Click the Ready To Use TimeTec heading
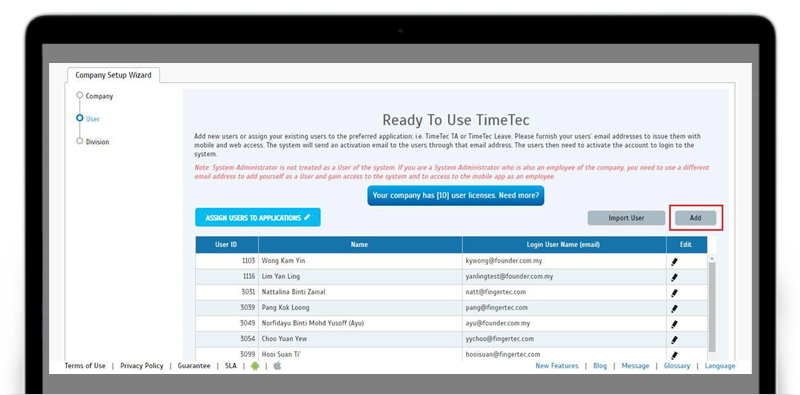Screen dimensions: 800x395 (x=456, y=120)
